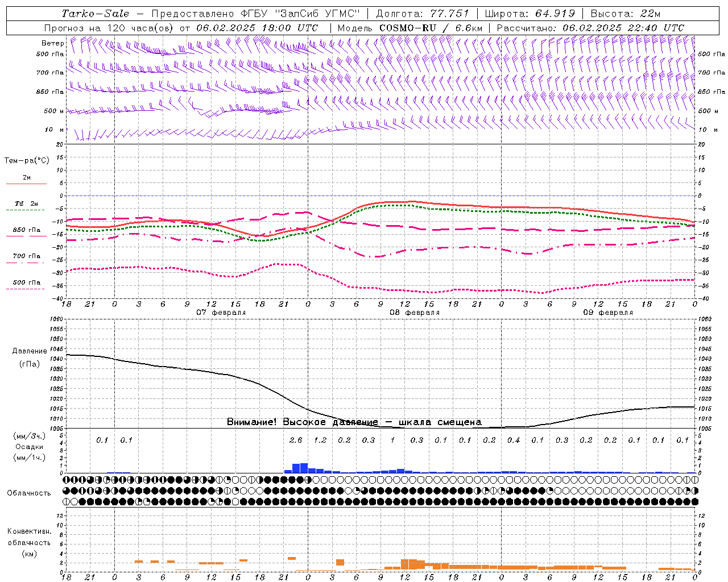Click the "Широта: 64.919" latitude value
Image resolution: width=728 pixels, height=582 pixels.
(x=530, y=14)
